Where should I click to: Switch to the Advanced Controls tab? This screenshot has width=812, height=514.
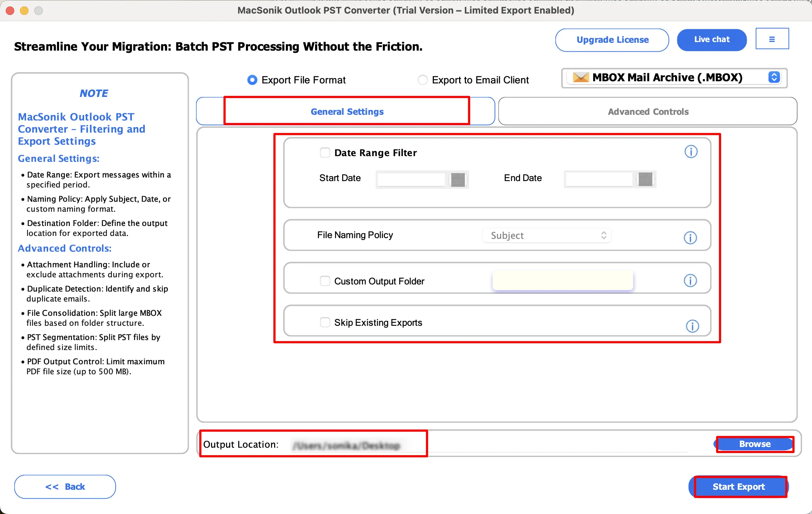[x=648, y=111]
